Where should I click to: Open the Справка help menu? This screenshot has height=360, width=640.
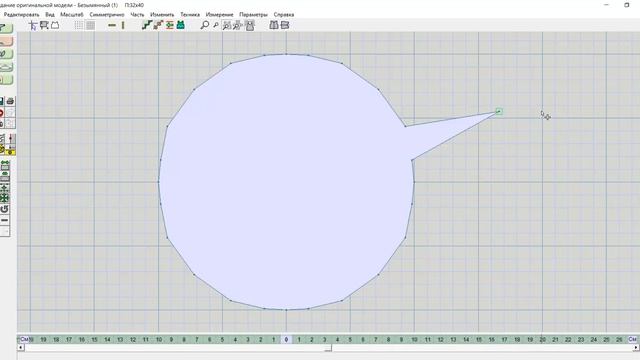[284, 15]
